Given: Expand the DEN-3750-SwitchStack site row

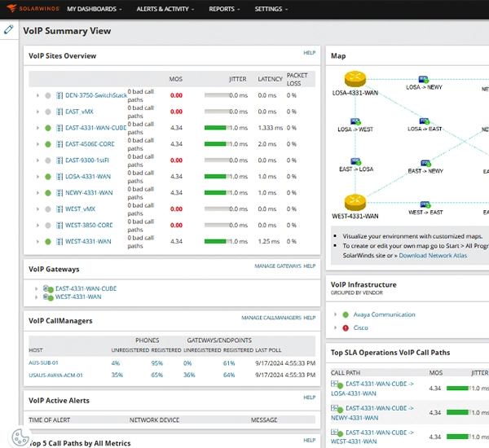Looking at the screenshot, I should click(x=37, y=95).
